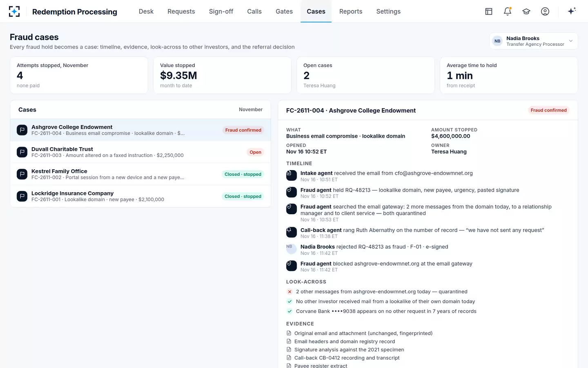Screen dimensions: 588x368
Task: Click the Average time to hold card
Action: click(509, 75)
